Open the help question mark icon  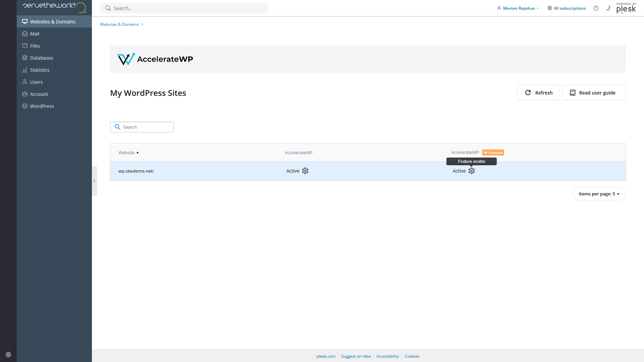[x=596, y=8]
